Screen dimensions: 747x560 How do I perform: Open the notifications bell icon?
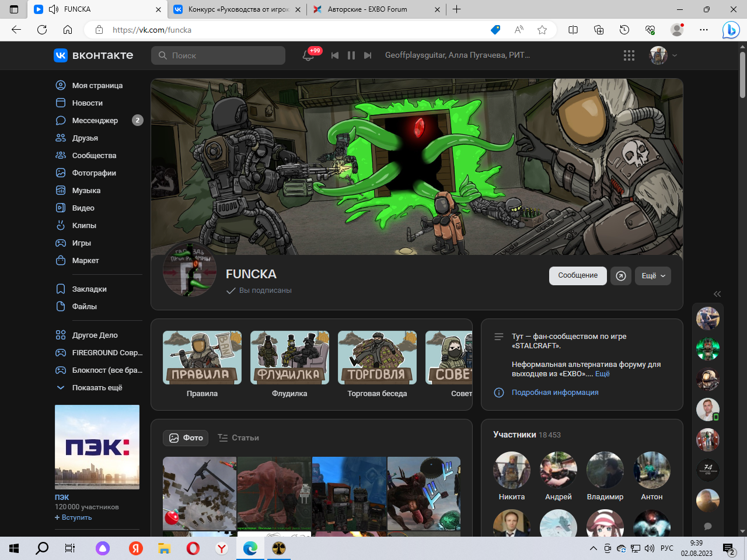308,55
